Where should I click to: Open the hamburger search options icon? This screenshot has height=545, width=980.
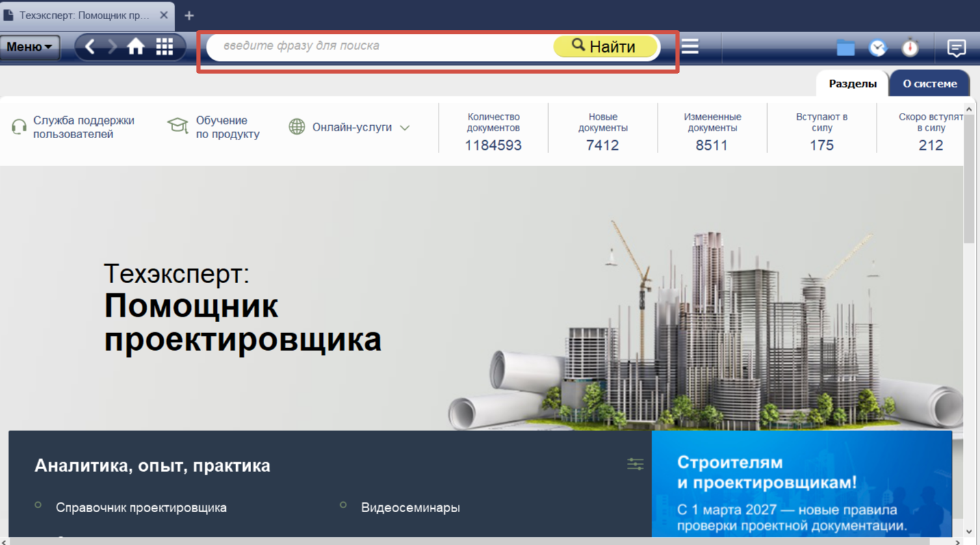690,46
